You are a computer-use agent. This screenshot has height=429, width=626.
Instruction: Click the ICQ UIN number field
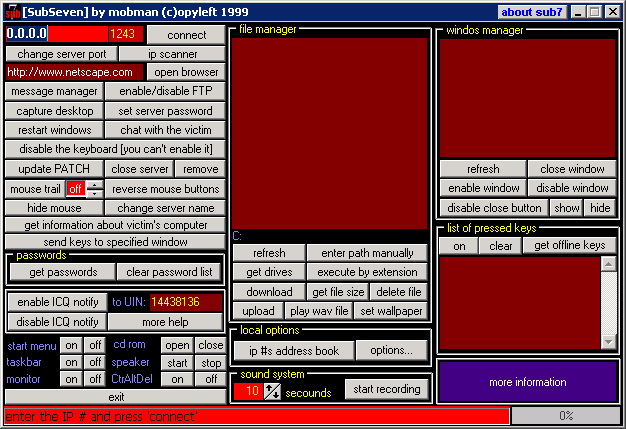(164, 302)
